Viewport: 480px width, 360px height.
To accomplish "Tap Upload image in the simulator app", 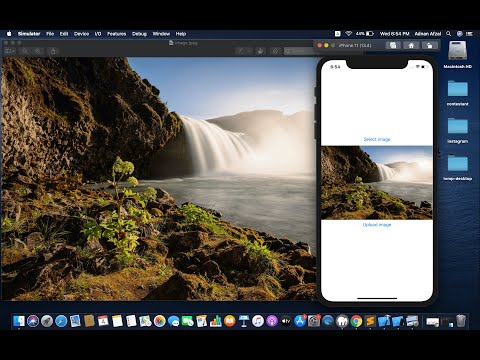I will click(377, 225).
